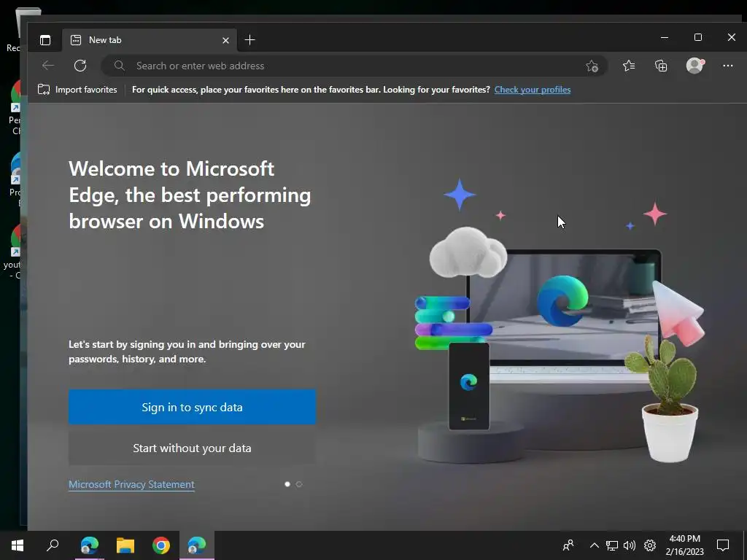
Task: Open a new tab with plus button
Action: [x=249, y=40]
